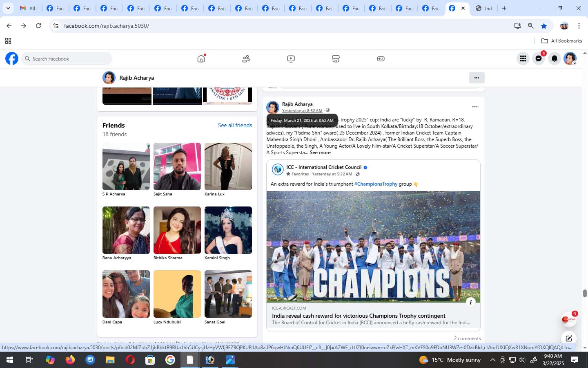This screenshot has width=588, height=368.
Task: Open the Facebook logo home link
Action: tap(12, 58)
